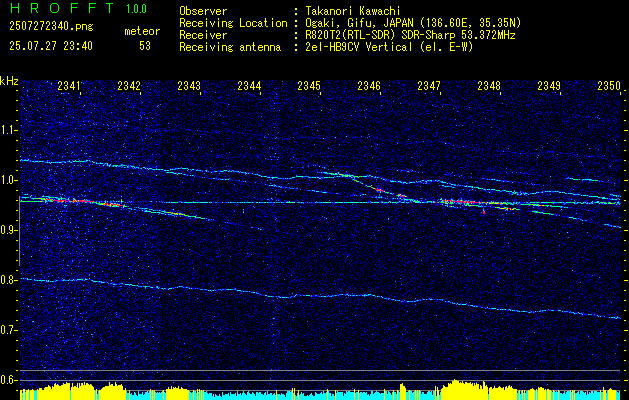
Task: Click the 1.1 frequency axis label
Action: 9,130
